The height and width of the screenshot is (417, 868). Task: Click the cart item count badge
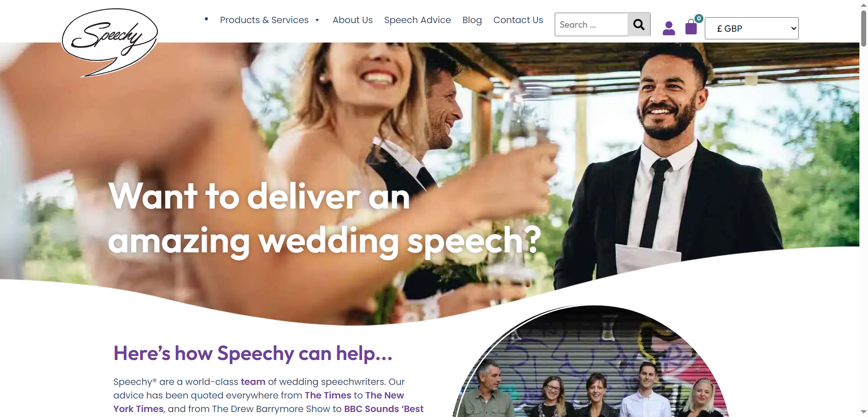[x=699, y=19]
